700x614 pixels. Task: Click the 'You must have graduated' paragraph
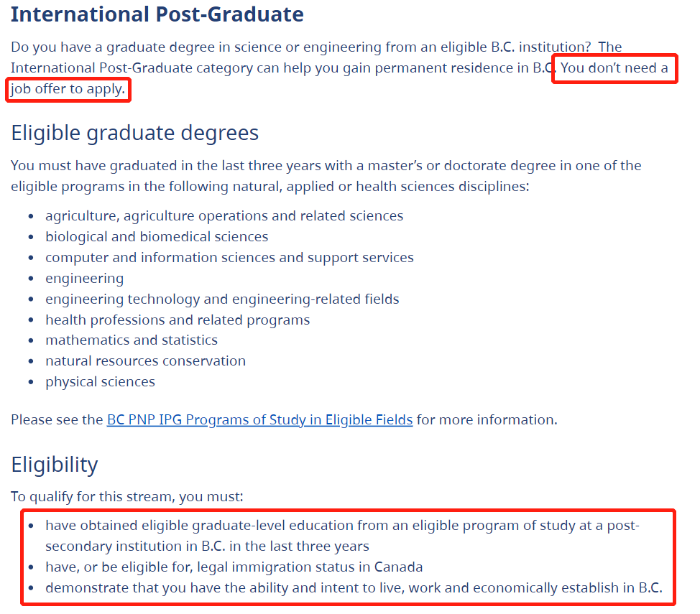pos(326,176)
